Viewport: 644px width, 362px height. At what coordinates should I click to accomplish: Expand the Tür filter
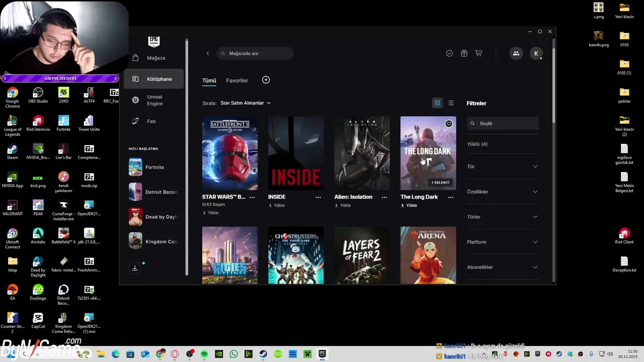click(x=503, y=166)
